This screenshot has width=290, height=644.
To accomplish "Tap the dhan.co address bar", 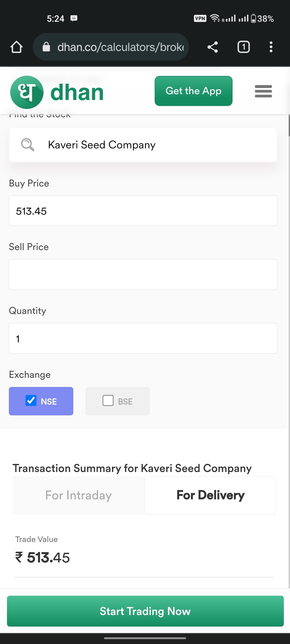I will tap(111, 47).
